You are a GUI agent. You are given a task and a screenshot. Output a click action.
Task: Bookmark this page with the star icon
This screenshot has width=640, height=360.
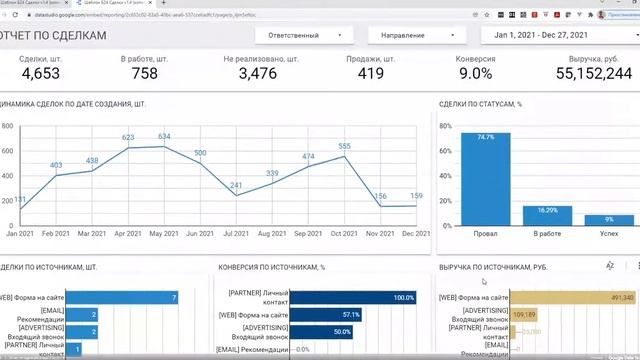[487, 15]
